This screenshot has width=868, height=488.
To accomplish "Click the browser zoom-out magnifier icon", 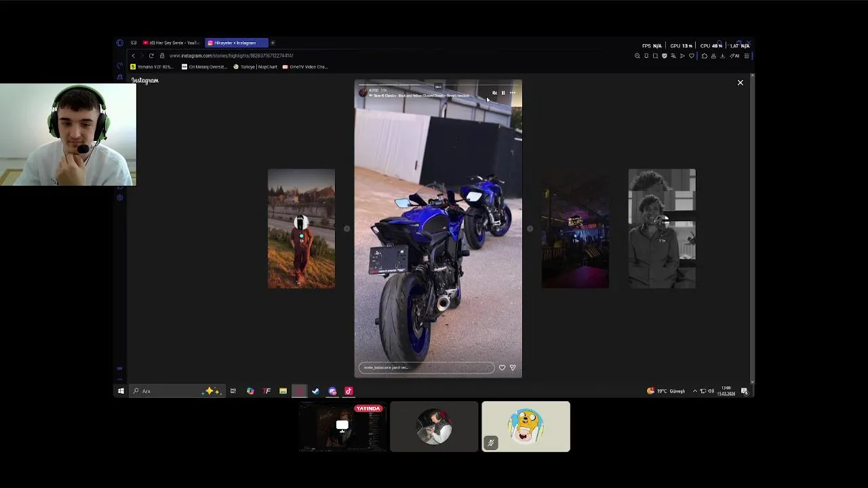I will pyautogui.click(x=637, y=56).
